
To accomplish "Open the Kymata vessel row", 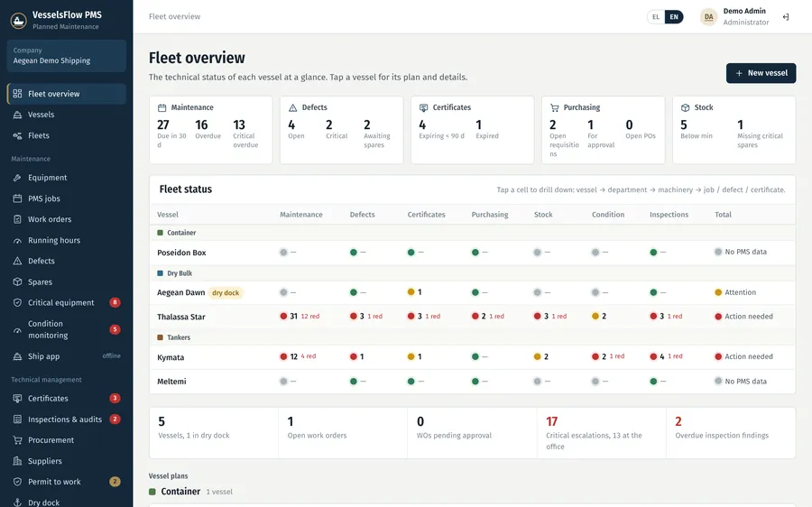I will 472,357.
